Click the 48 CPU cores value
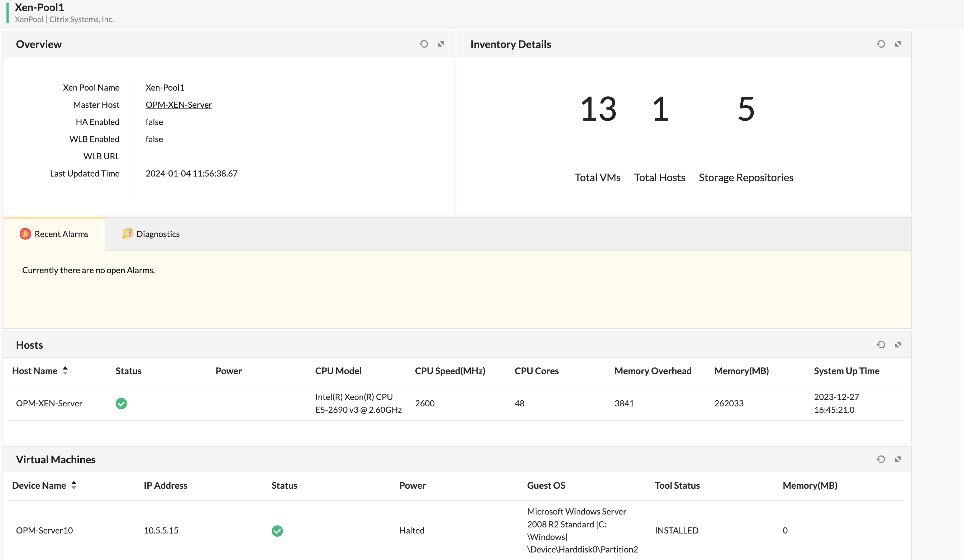Image resolution: width=964 pixels, height=560 pixels. (520, 403)
